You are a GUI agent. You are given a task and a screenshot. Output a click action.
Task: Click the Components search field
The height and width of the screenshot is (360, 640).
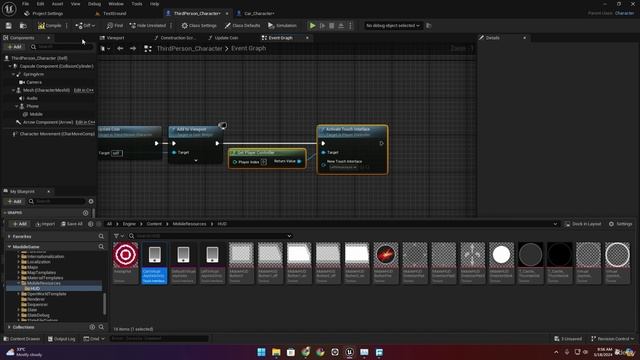pyautogui.click(x=61, y=47)
